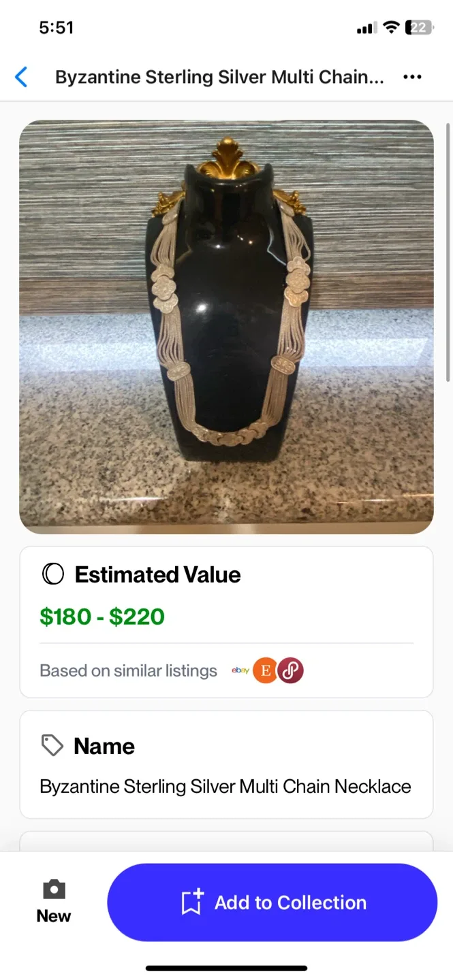Tap the bookmark-plus icon in Add to Collection
The width and height of the screenshot is (453, 980).
click(x=192, y=902)
